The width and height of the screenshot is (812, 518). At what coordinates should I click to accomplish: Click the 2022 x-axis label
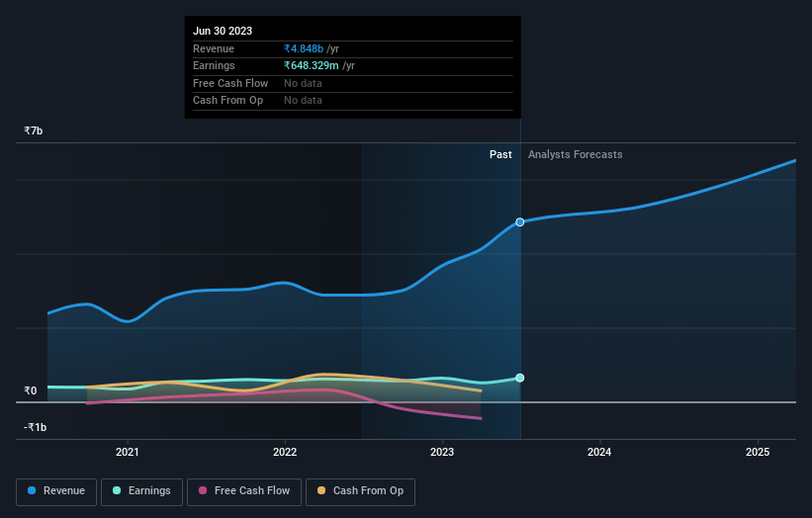point(285,453)
